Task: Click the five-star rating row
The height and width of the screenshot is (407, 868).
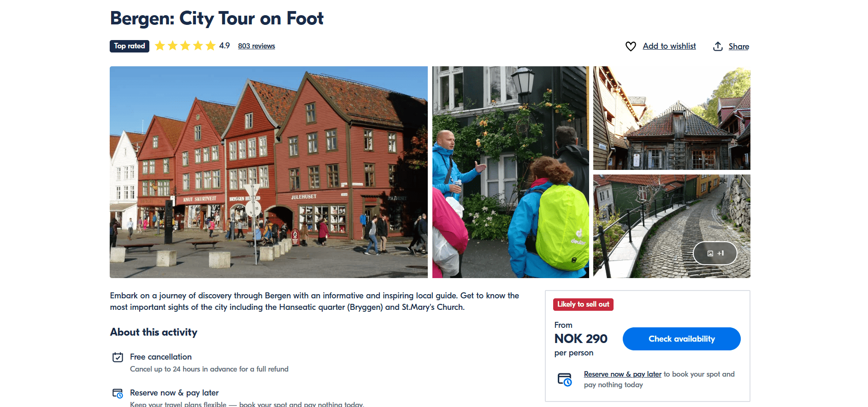Action: coord(185,46)
